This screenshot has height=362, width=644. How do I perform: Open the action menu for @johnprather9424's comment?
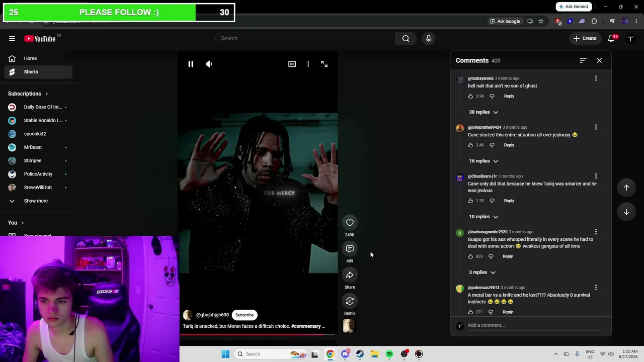point(596,127)
